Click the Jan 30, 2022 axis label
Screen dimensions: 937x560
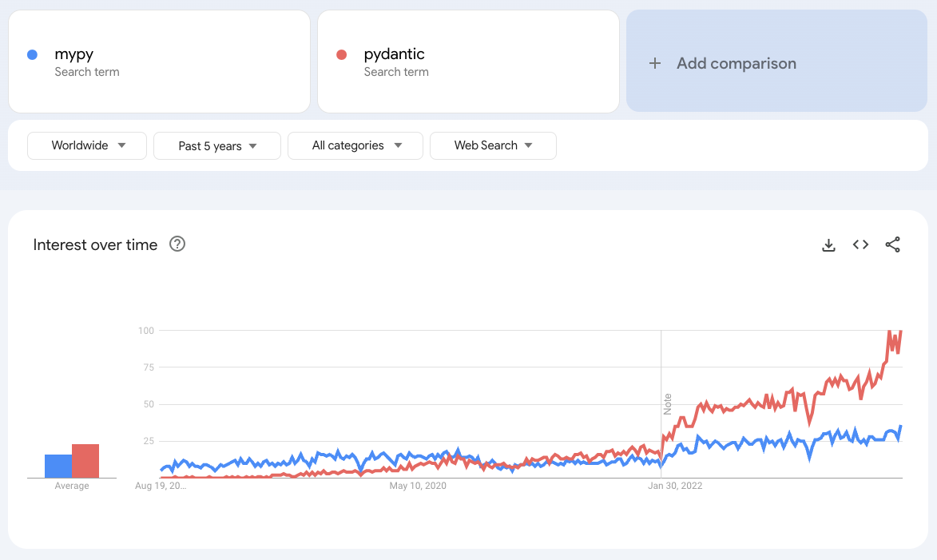[x=675, y=486]
